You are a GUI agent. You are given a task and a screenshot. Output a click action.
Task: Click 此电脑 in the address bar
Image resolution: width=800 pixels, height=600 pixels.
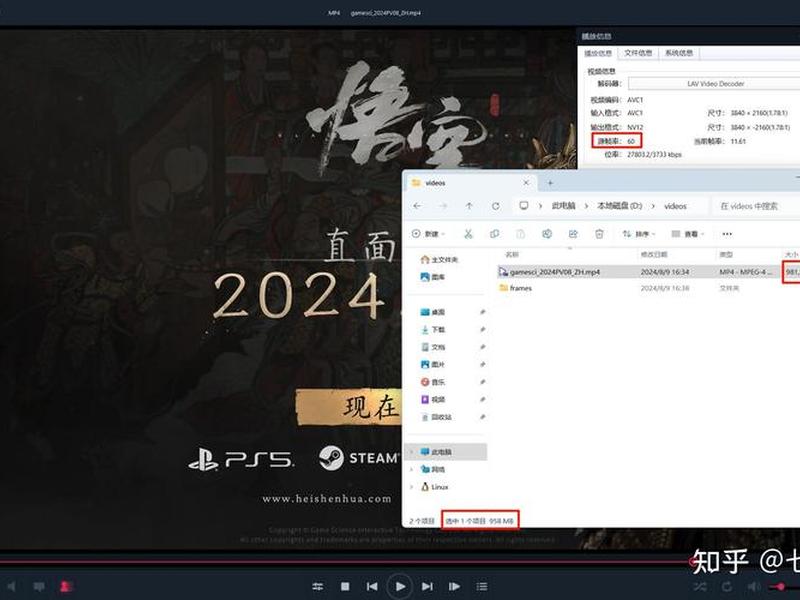pyautogui.click(x=563, y=206)
